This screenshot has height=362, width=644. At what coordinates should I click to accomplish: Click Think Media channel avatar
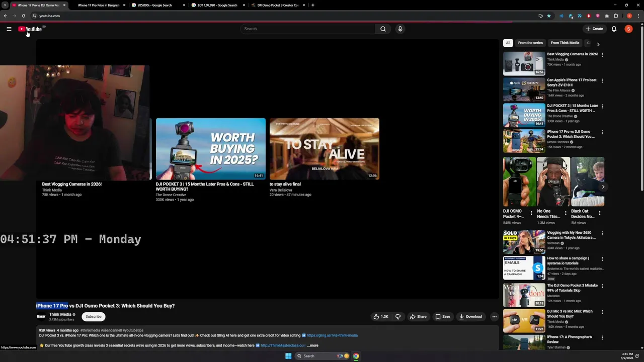[41, 317]
